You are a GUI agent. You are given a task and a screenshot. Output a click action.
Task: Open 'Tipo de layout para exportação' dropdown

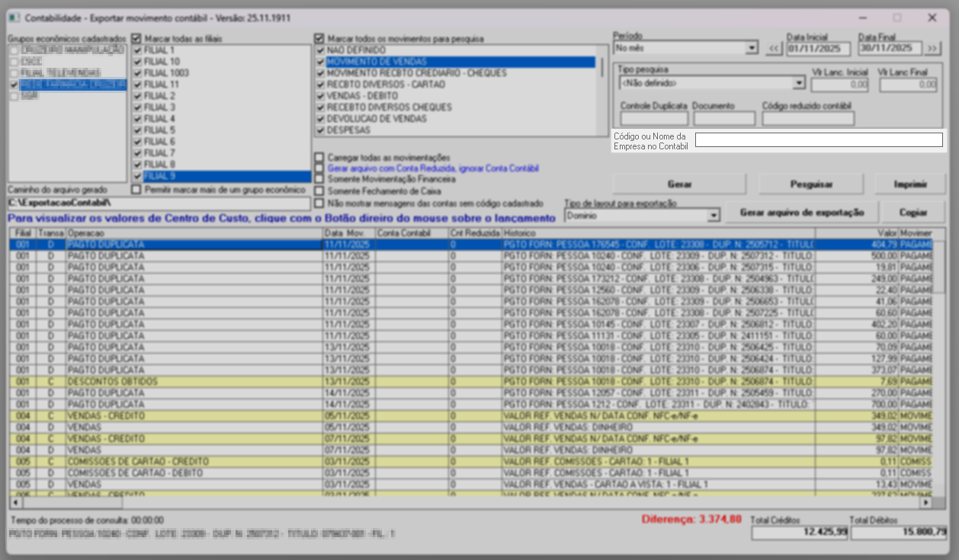pyautogui.click(x=713, y=216)
